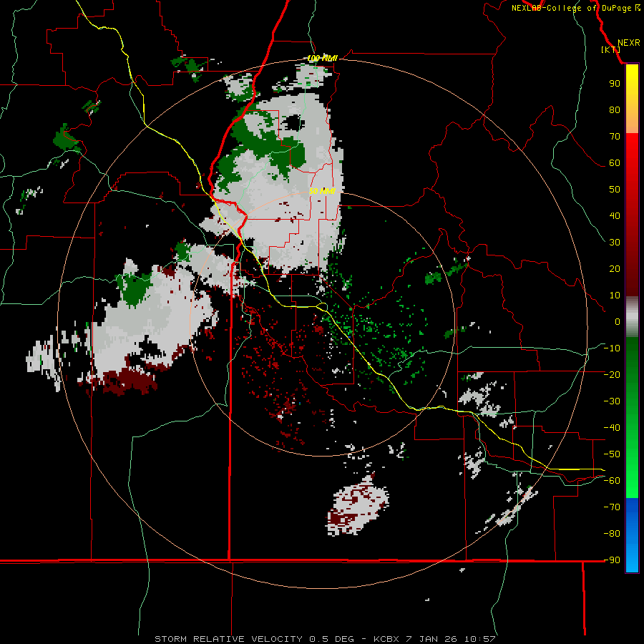Image resolution: width=644 pixels, height=644 pixels.
Task: Click the NEXLAB-College of DuPage credit text
Action: click(575, 8)
